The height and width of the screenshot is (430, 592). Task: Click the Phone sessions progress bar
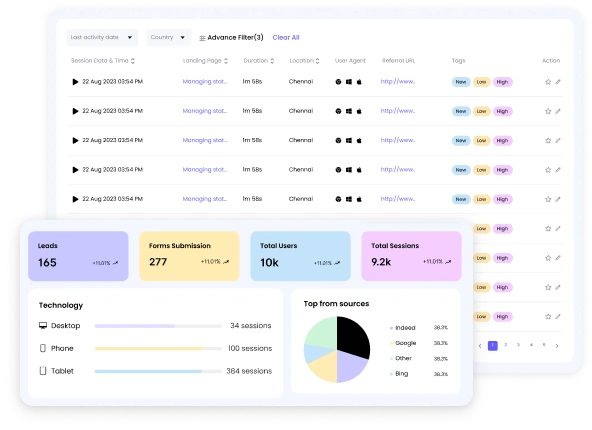[x=158, y=348]
